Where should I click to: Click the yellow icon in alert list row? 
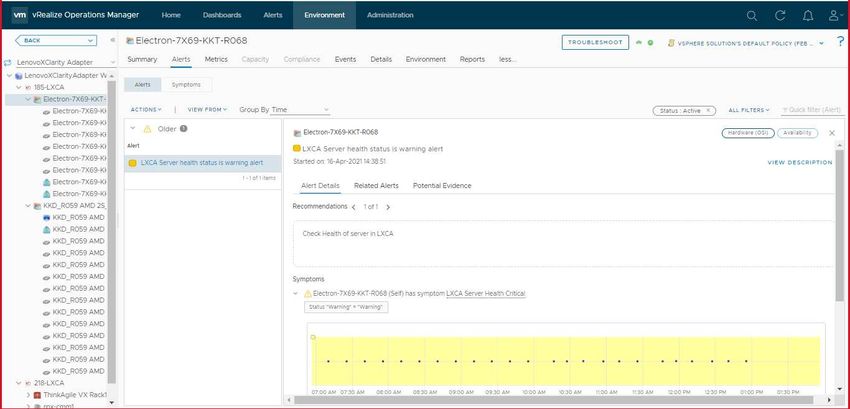tap(132, 163)
